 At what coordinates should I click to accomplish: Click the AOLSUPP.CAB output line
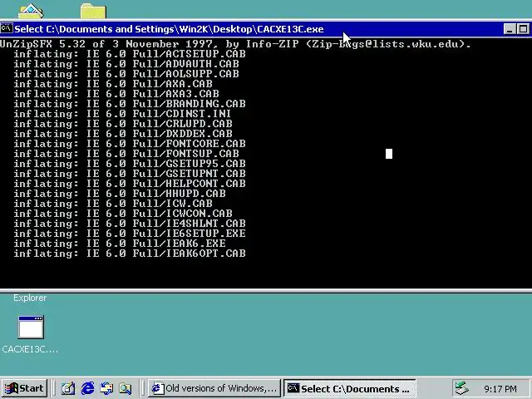pyautogui.click(x=126, y=74)
